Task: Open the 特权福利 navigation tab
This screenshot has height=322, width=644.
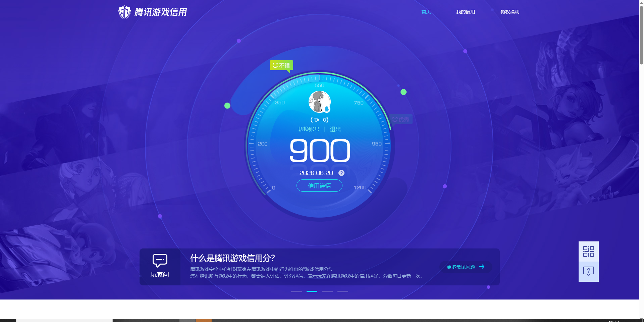Action: pos(510,12)
